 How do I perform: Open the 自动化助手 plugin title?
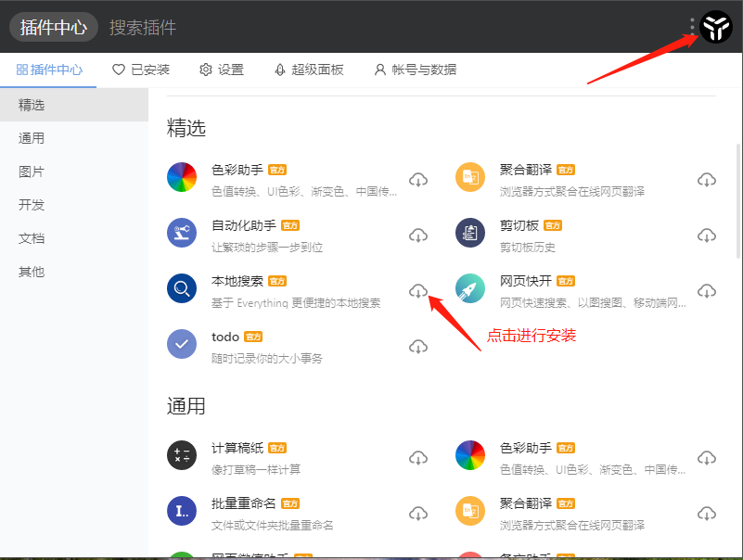tap(244, 225)
